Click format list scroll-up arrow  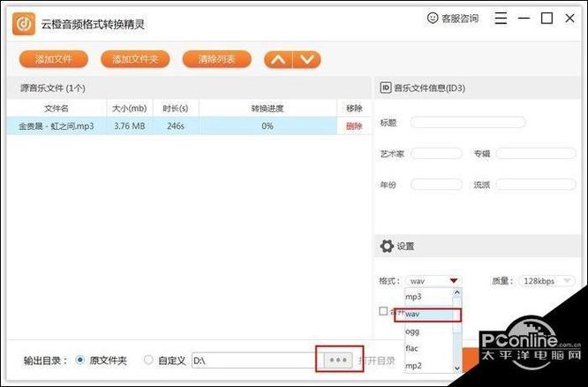(456, 292)
